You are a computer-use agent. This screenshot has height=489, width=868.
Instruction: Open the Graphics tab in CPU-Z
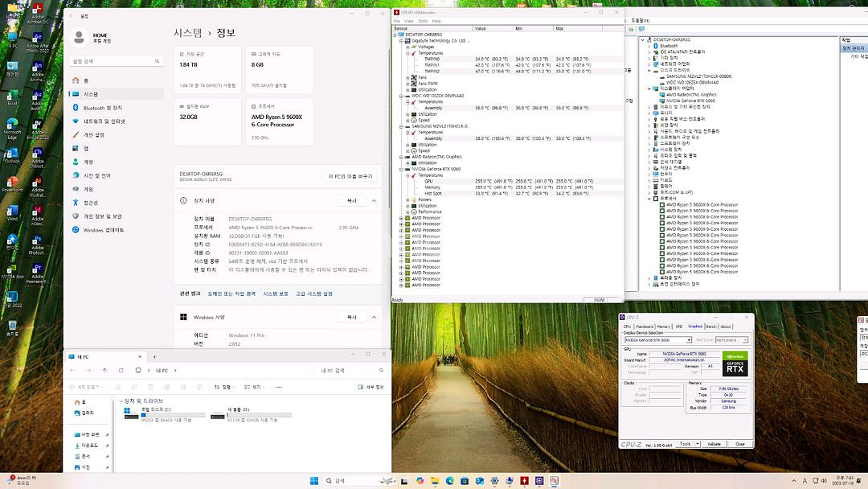coord(694,327)
